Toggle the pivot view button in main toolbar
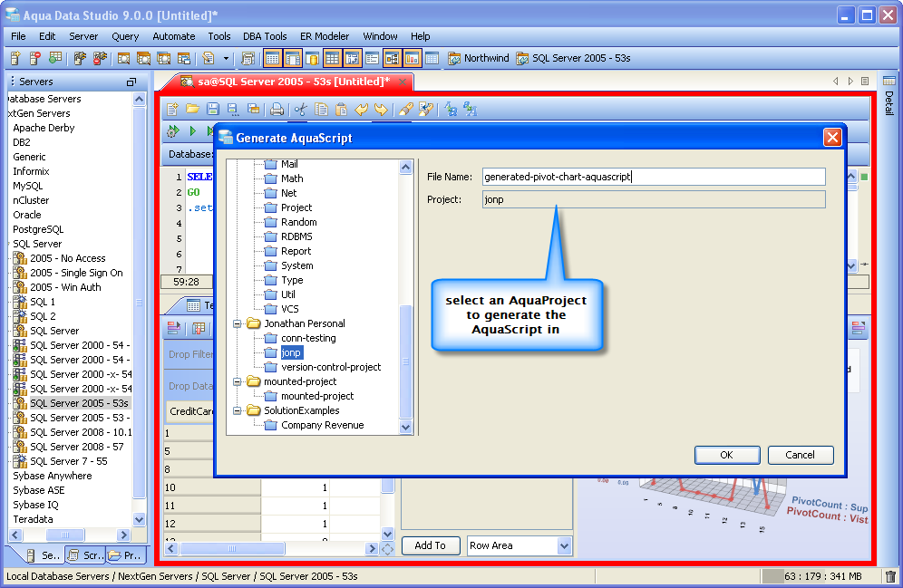Screen dimensions: 903x588 pos(352,58)
